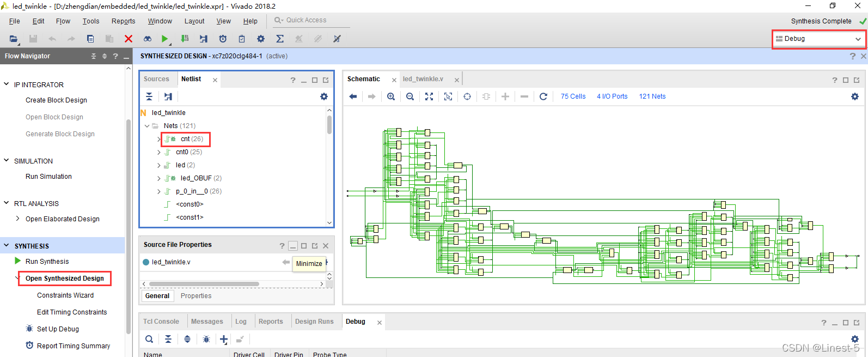Click the stopwatch timing icon in toolbar
This screenshot has width=868, height=357.
point(223,39)
